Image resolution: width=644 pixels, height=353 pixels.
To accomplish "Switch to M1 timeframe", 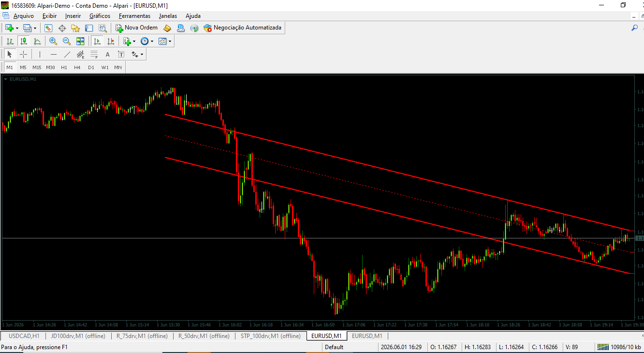I will coord(10,67).
